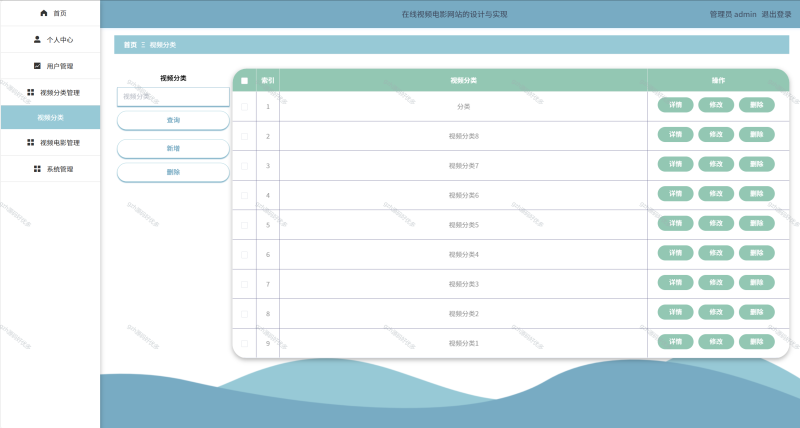Click the grid icon beside 系统管理
The height and width of the screenshot is (428, 800).
[x=37, y=169]
